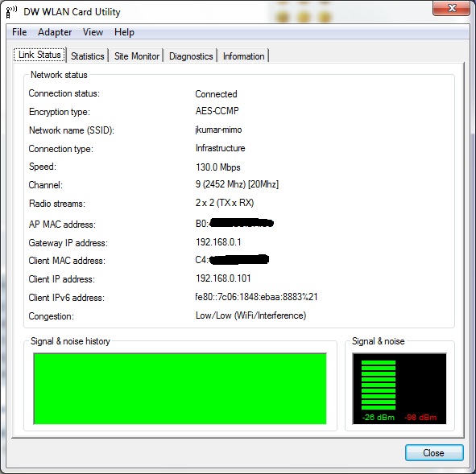Click the Congestion: label
476x474 pixels.
tap(52, 316)
